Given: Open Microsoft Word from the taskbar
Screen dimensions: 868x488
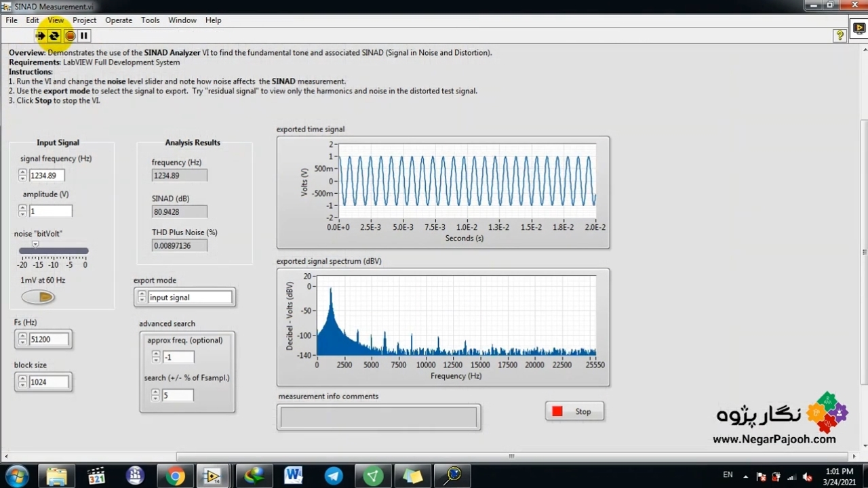Looking at the screenshot, I should click(293, 476).
